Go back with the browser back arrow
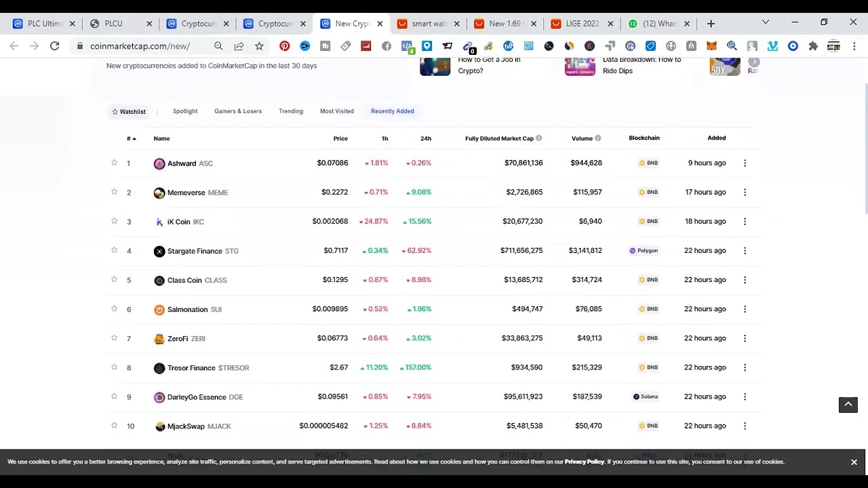868x488 pixels. (x=14, y=46)
